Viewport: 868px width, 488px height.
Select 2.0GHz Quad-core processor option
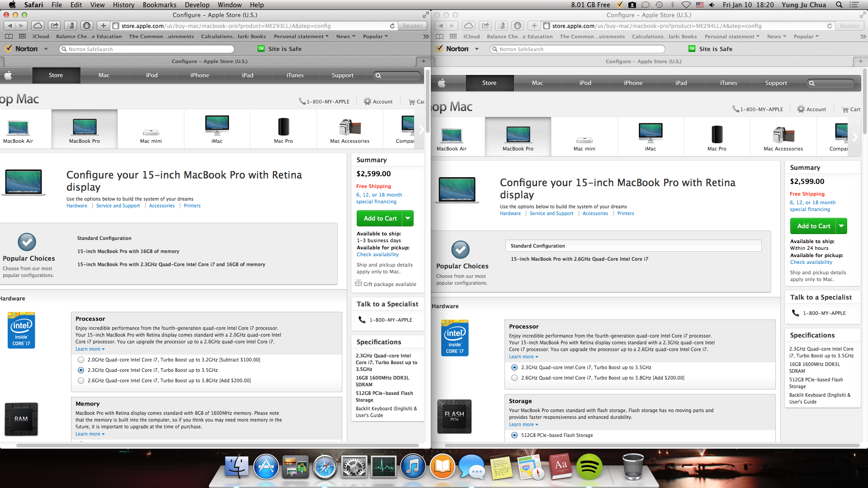coord(81,360)
